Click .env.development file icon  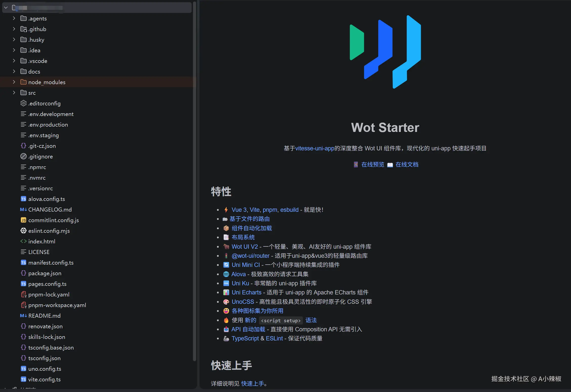coord(24,114)
